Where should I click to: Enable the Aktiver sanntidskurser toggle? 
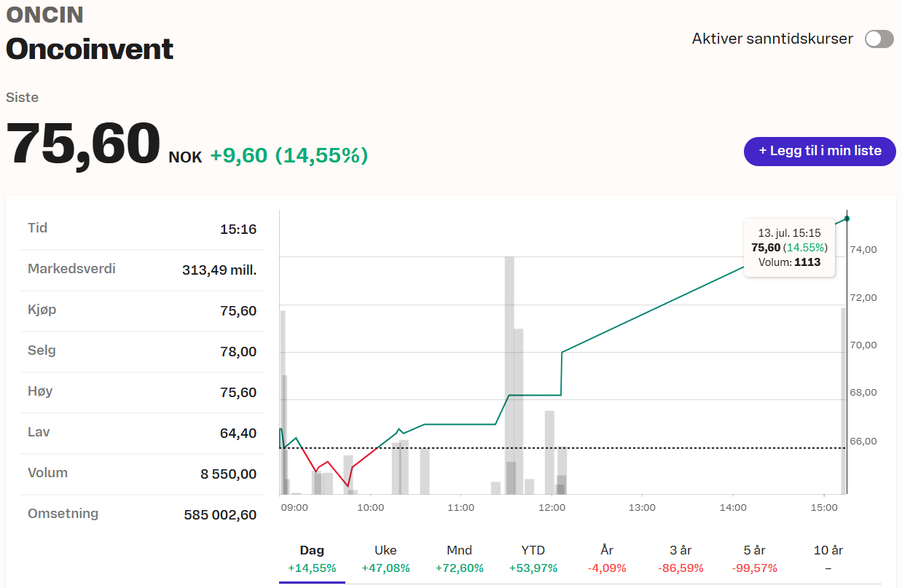click(879, 39)
